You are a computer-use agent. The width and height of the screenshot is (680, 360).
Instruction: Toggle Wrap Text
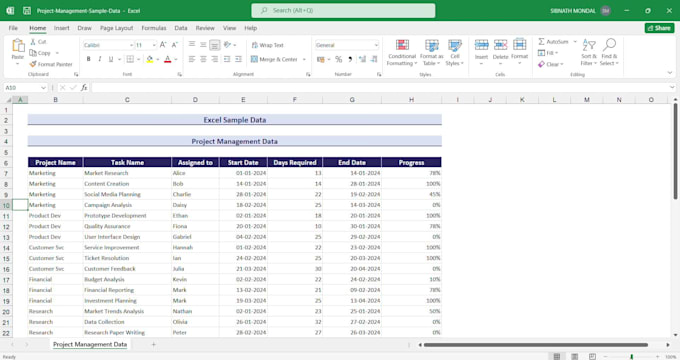[267, 45]
